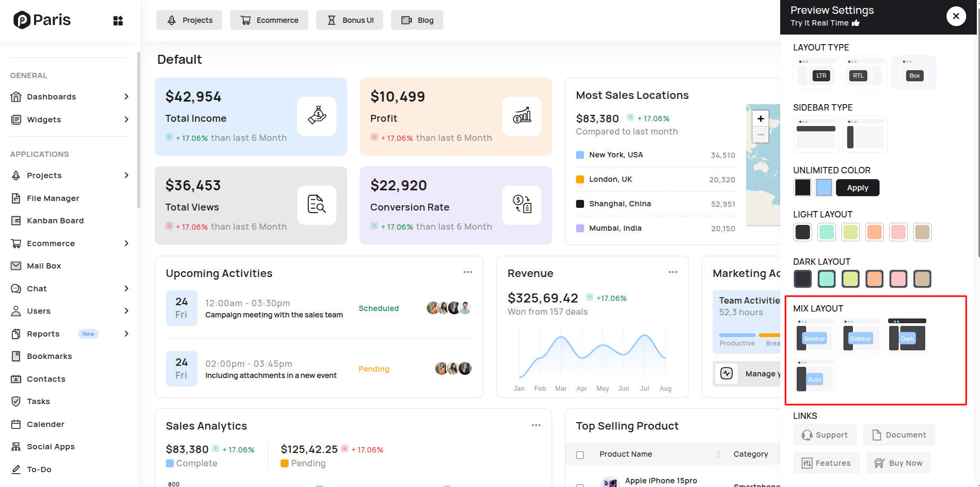Screen dimensions: 980x487
Task: Click the sidebar grid toggle icon
Action: (x=118, y=21)
